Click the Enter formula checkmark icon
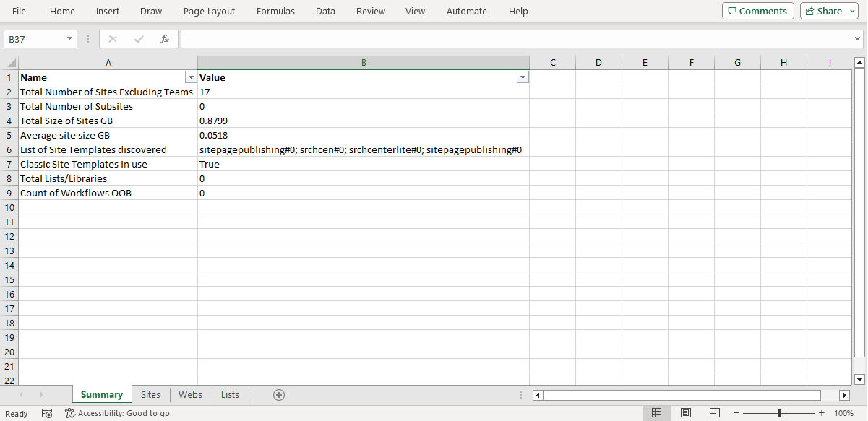868x421 pixels. (x=139, y=39)
